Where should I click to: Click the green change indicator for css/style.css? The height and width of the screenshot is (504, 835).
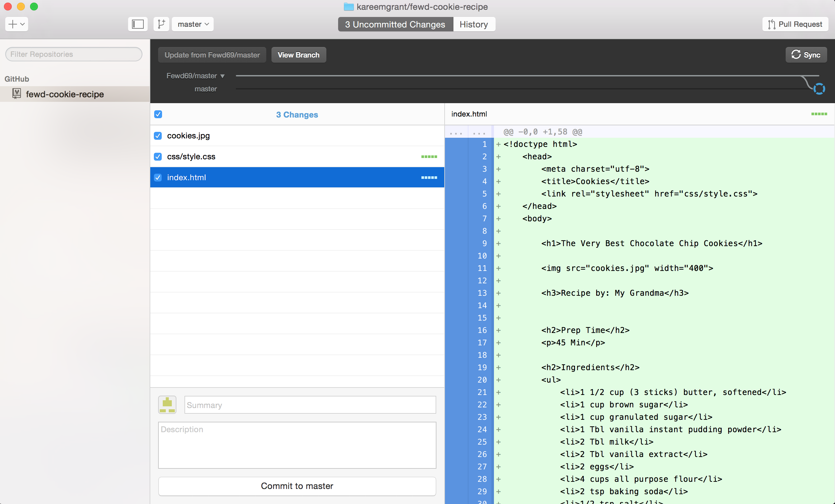[x=429, y=156]
